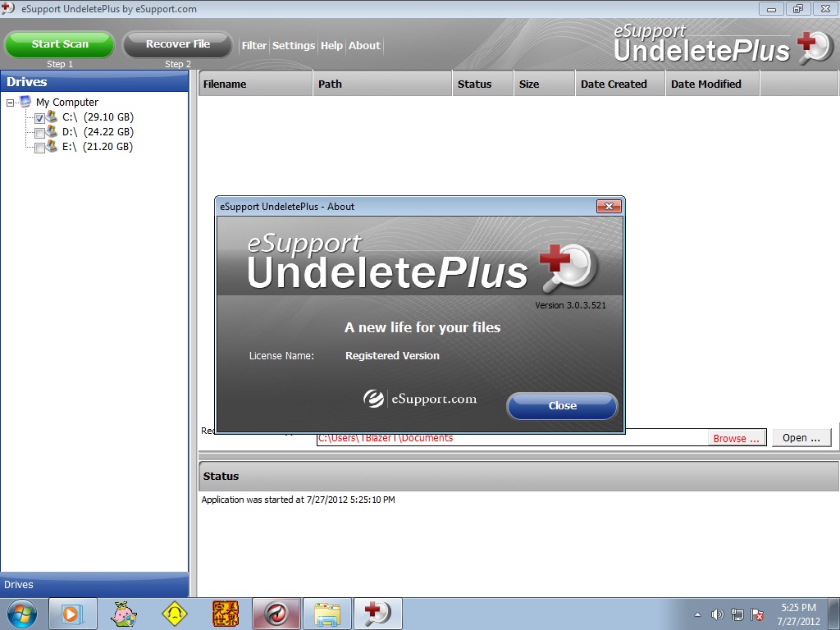Collapse the My Computer tree node
Viewport: 840px width, 630px height.
[10, 103]
